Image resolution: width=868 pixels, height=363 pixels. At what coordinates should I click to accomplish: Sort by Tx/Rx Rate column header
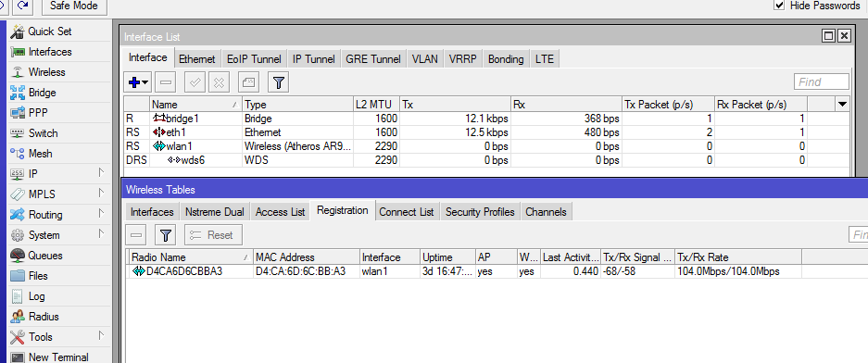tap(738, 257)
